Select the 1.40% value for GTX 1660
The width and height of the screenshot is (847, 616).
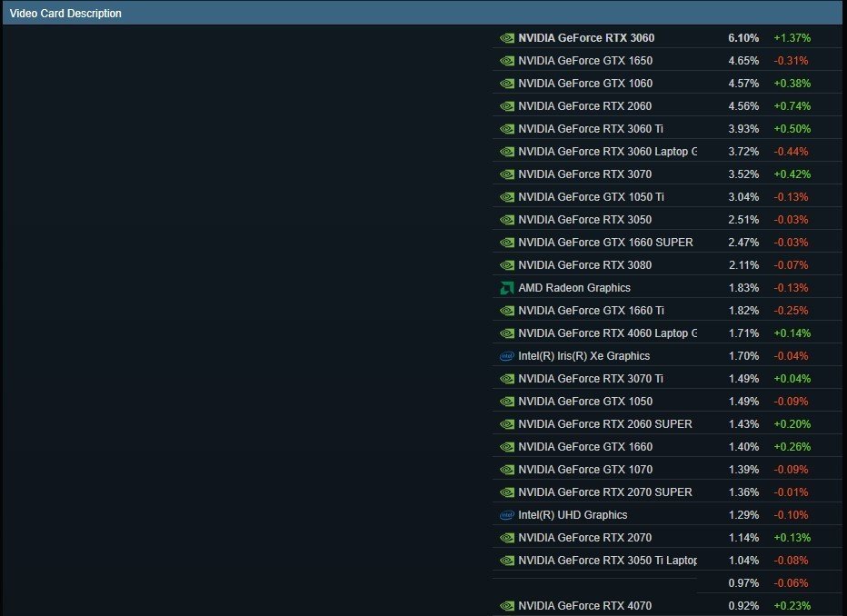coord(743,446)
